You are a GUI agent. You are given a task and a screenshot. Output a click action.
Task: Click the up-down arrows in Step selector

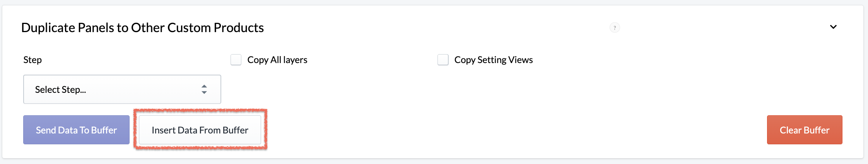click(204, 89)
